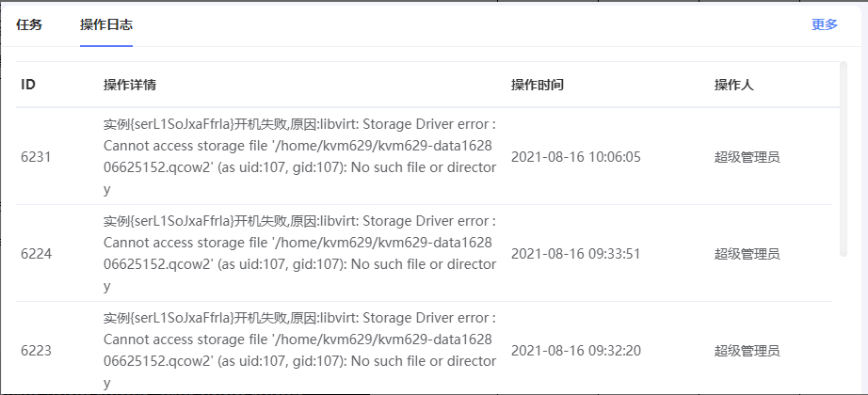Switch to the 任务 tab
The image size is (868, 395).
29,24
